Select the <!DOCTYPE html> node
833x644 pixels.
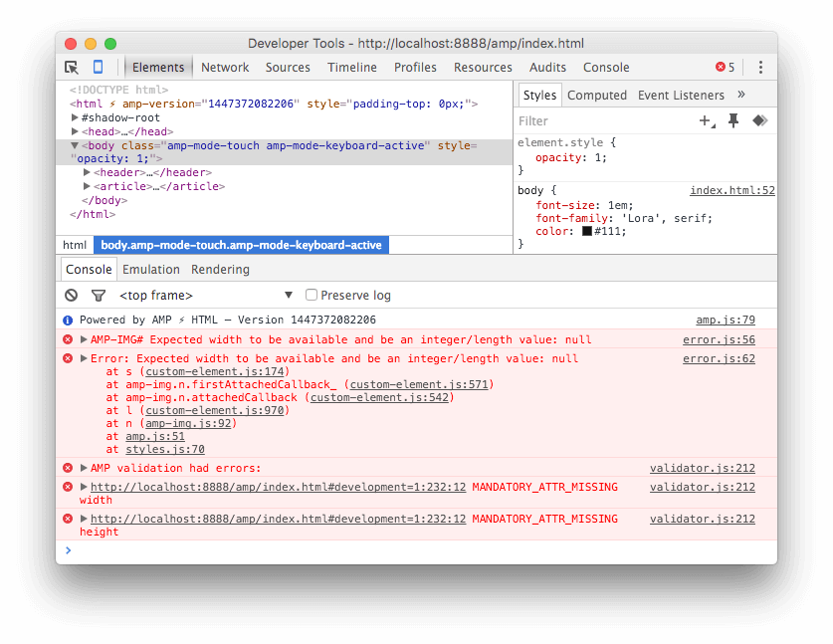coord(119,90)
